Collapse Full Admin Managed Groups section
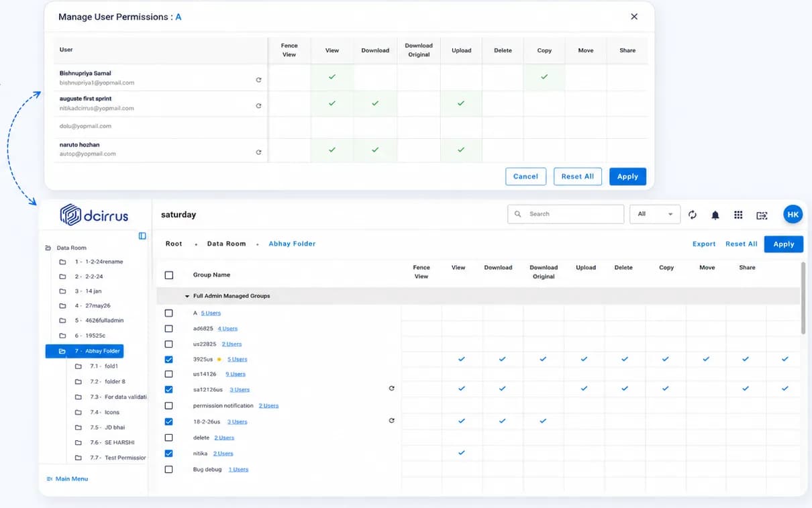Image resolution: width=812 pixels, height=508 pixels. [x=187, y=296]
